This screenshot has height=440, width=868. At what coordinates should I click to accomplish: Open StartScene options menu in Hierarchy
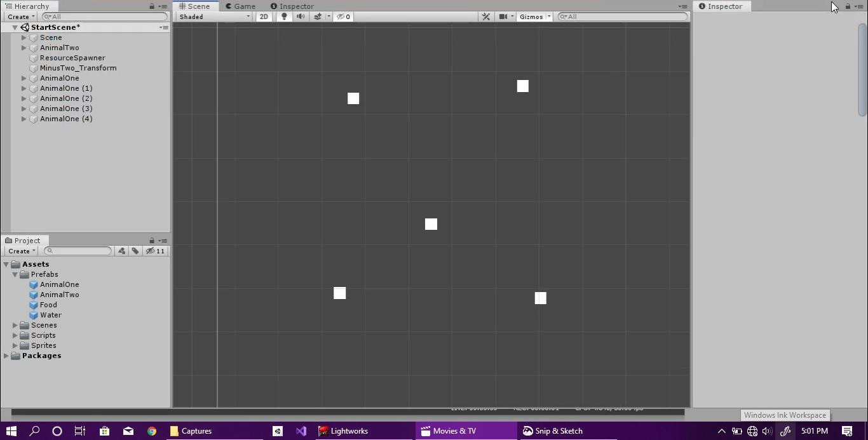pyautogui.click(x=163, y=27)
